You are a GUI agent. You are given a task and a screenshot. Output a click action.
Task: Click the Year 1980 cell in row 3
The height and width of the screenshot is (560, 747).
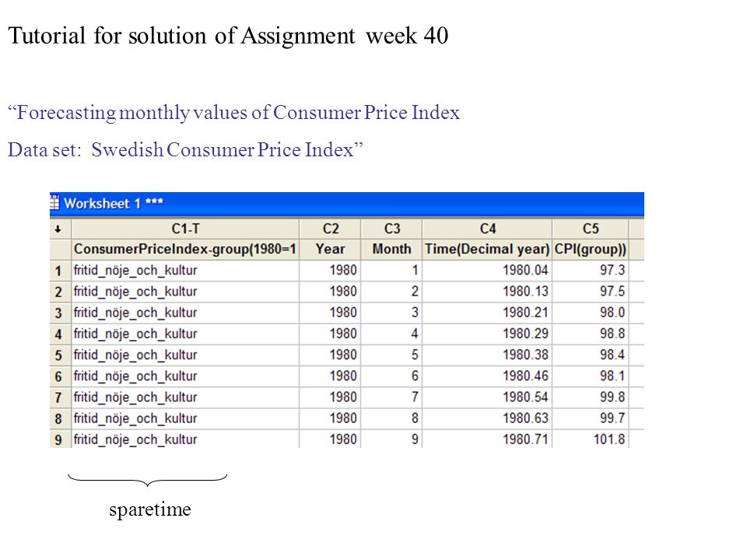pos(331,313)
